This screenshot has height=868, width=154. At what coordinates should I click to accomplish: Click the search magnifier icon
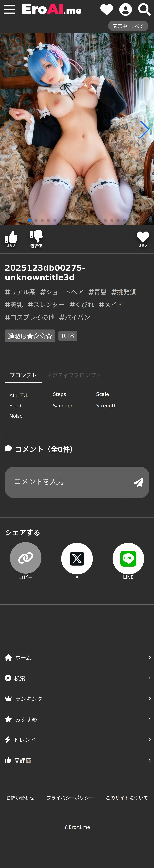coord(144,9)
